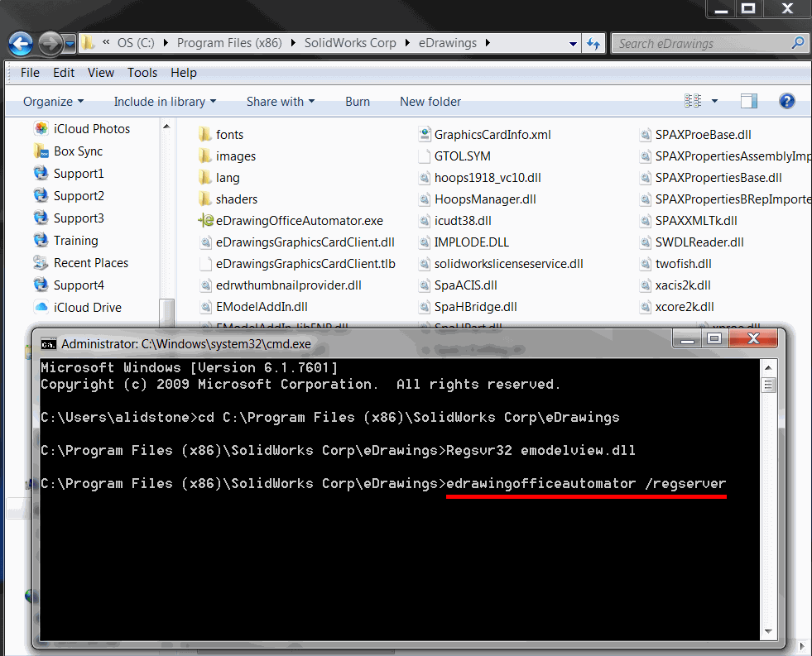Open iCloud Photos in navigation pane

tap(41, 129)
